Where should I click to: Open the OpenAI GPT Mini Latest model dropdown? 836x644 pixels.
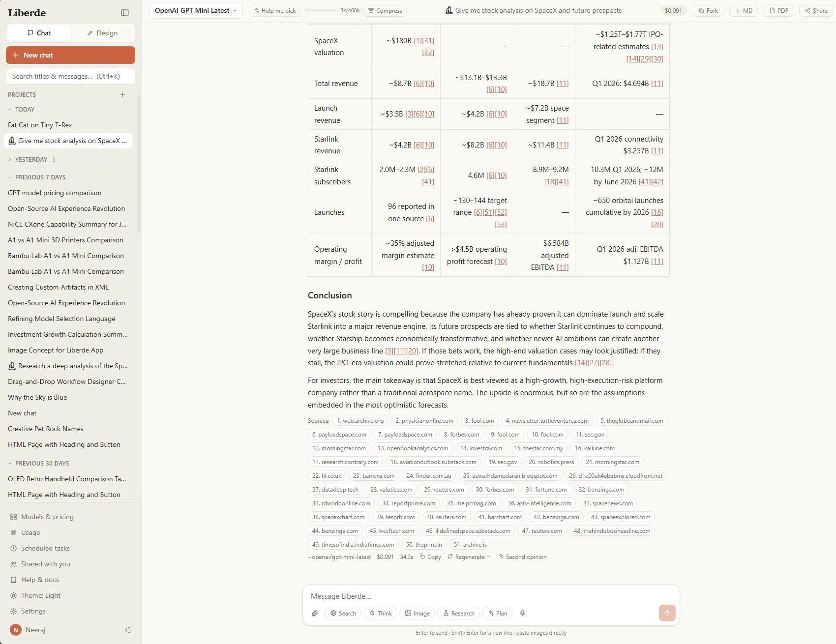pos(196,10)
